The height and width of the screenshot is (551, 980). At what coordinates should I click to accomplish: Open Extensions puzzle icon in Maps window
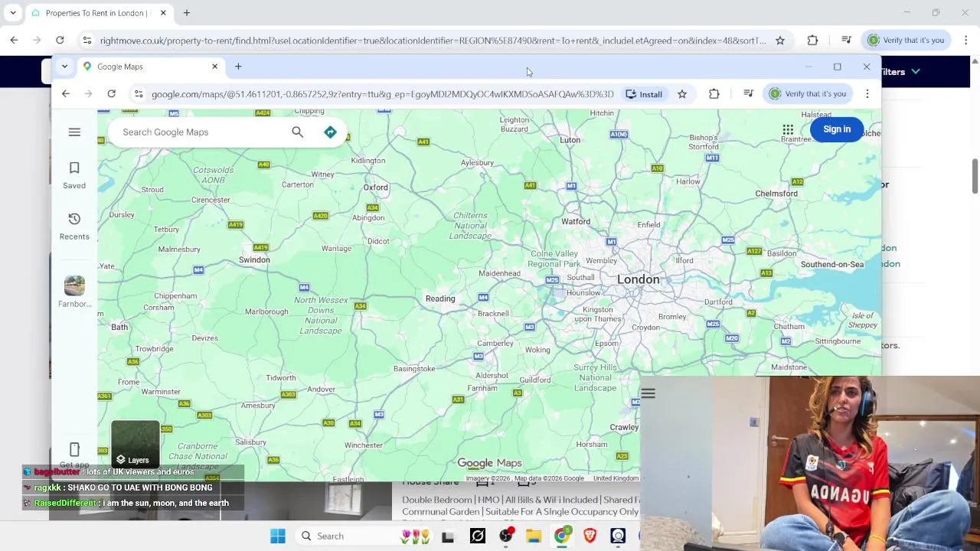(714, 94)
